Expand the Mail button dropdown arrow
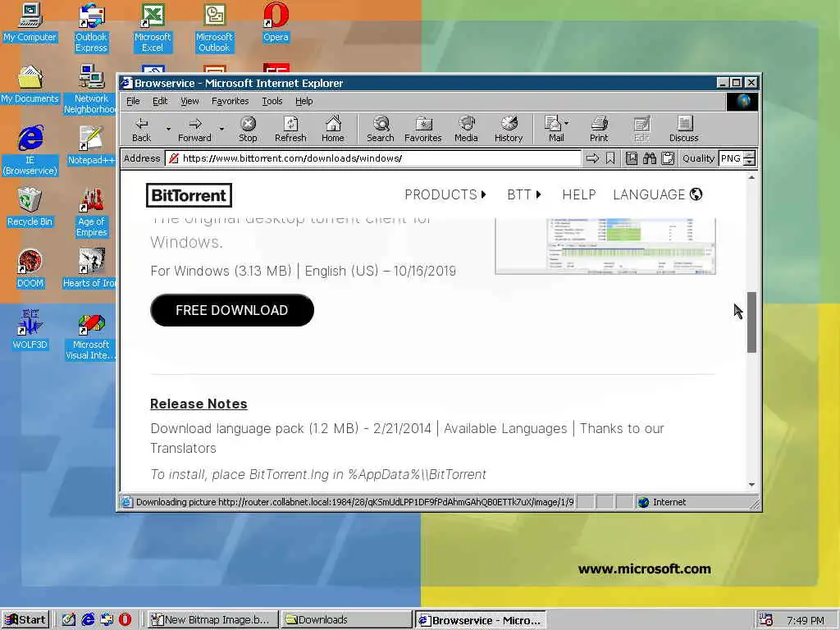Image resolution: width=840 pixels, height=630 pixels. [x=567, y=123]
